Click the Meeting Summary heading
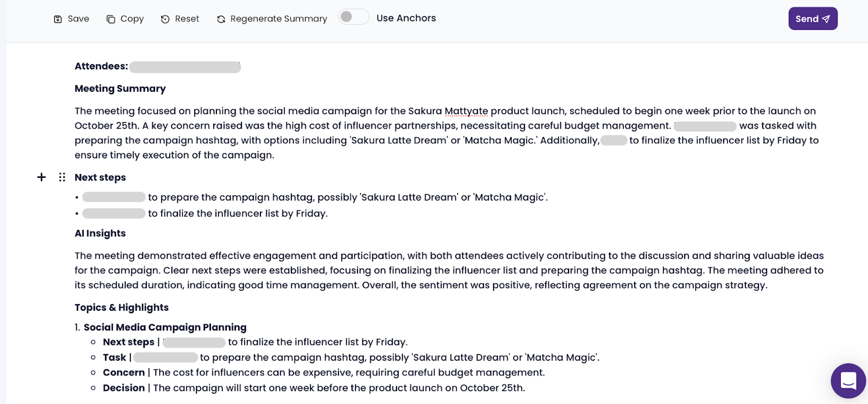868x404 pixels. [120, 88]
